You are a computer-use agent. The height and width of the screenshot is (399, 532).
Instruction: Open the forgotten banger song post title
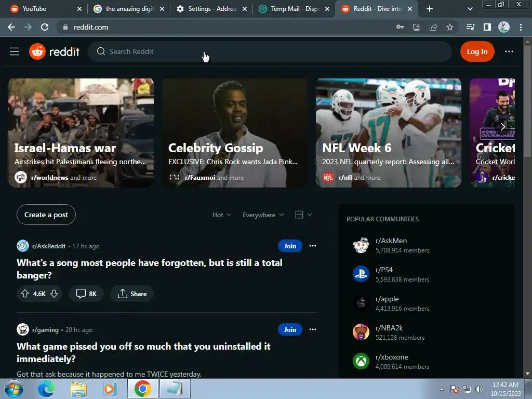pyautogui.click(x=149, y=269)
